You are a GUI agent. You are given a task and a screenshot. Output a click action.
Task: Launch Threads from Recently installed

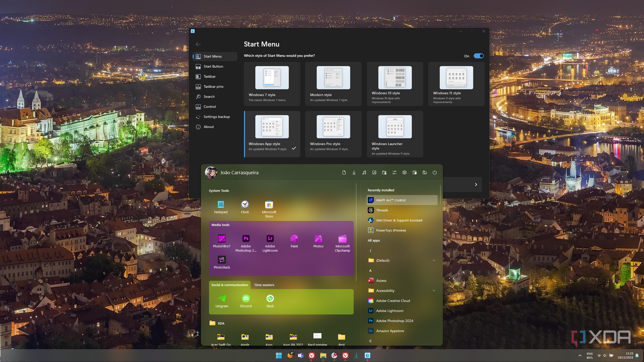(x=402, y=210)
